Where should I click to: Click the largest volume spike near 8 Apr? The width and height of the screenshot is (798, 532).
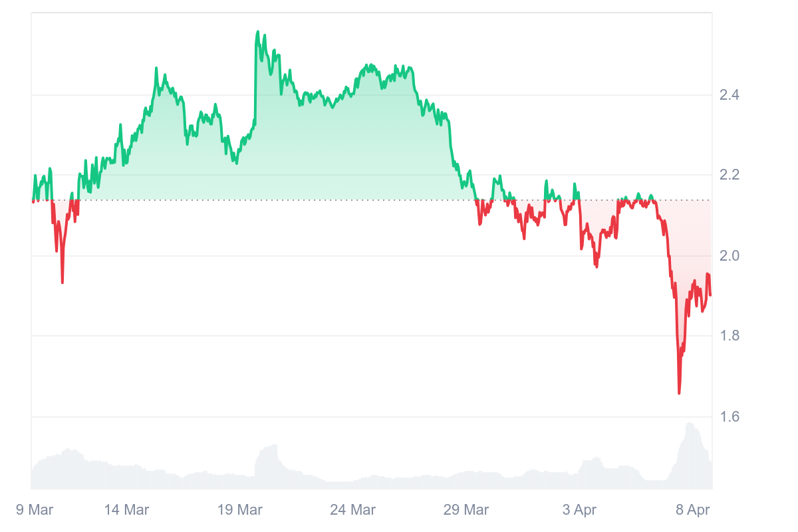(690, 424)
